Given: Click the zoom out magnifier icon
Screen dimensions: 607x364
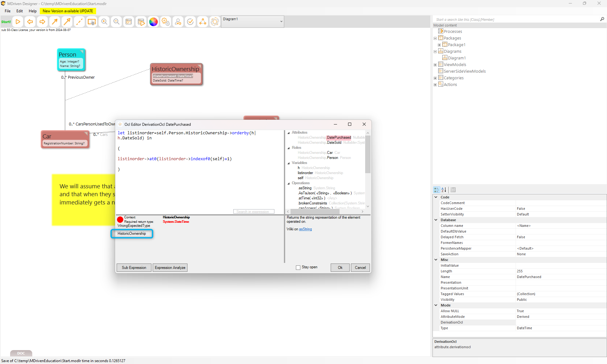Looking at the screenshot, I should (x=116, y=22).
